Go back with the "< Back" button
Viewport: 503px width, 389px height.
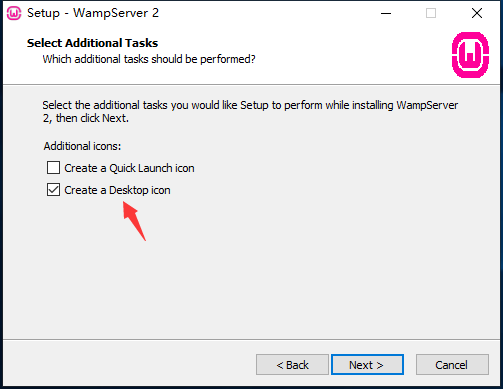(292, 365)
